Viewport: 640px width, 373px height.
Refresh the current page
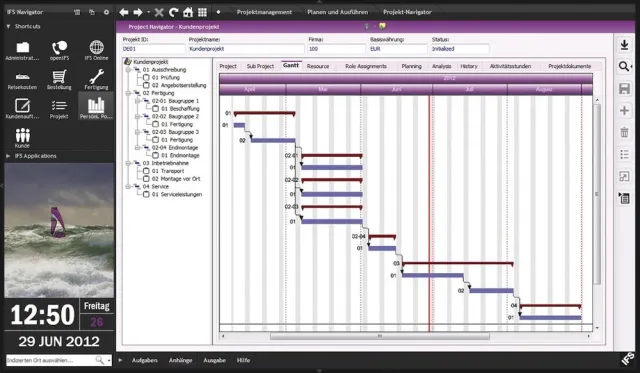(x=173, y=12)
